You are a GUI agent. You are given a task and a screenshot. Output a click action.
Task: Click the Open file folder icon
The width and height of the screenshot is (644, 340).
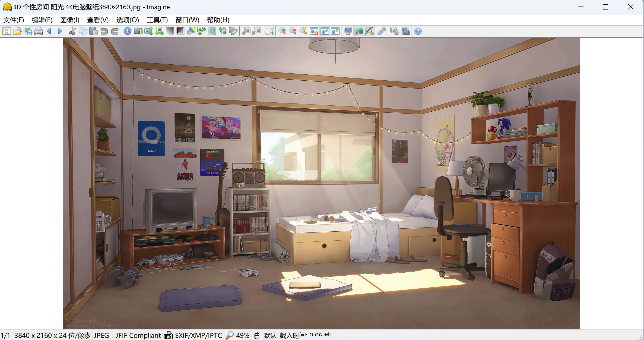tap(17, 31)
